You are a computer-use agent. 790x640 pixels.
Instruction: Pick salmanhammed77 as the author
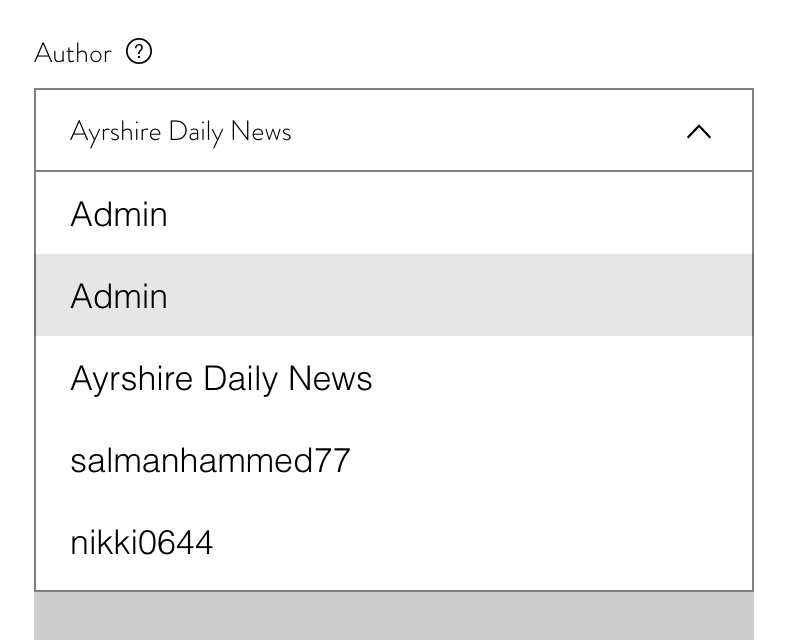click(394, 460)
